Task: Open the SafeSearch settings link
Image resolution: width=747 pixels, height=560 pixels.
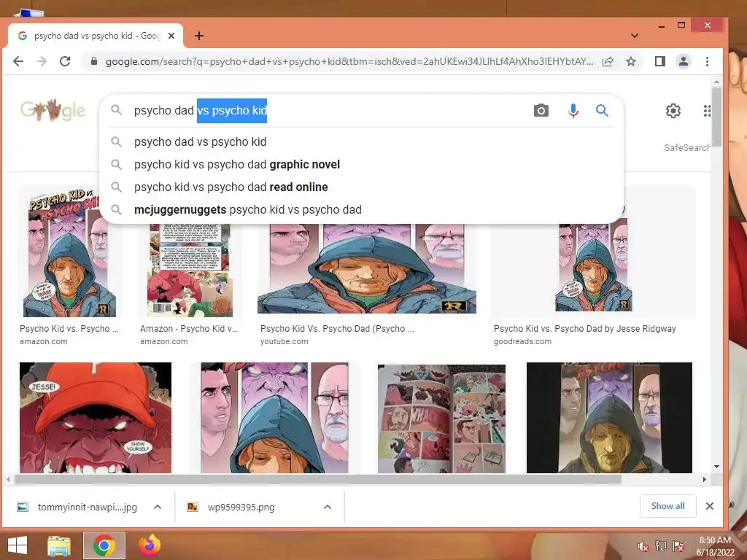Action: point(686,147)
